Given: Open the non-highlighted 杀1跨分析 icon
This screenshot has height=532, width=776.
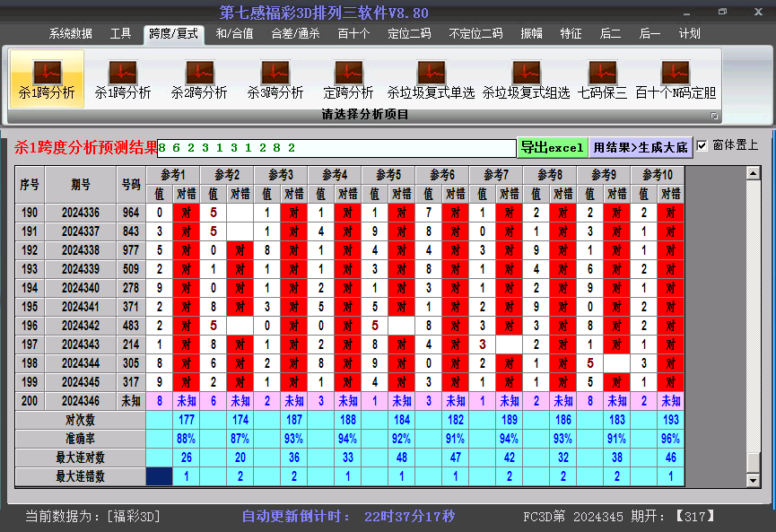Looking at the screenshot, I should pos(123,79).
